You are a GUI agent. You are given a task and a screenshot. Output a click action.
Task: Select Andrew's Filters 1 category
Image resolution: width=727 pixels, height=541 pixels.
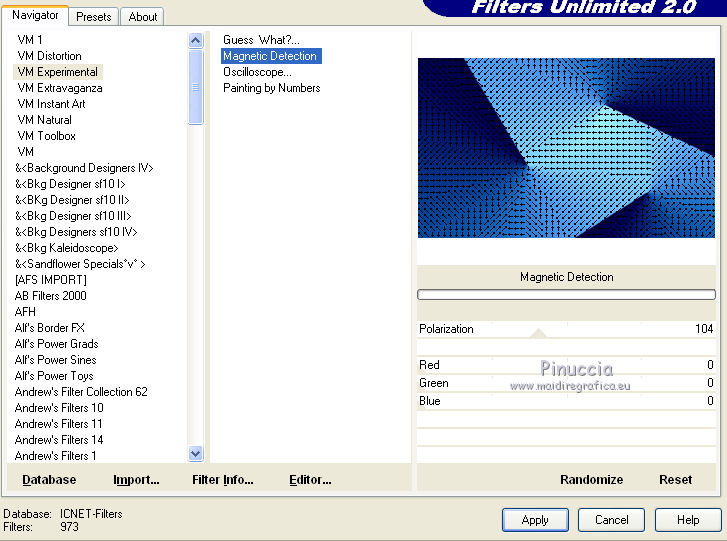pyautogui.click(x=56, y=456)
